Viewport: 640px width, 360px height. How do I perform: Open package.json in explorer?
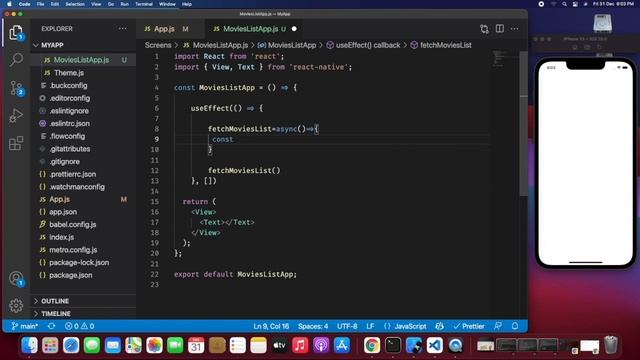84,275
